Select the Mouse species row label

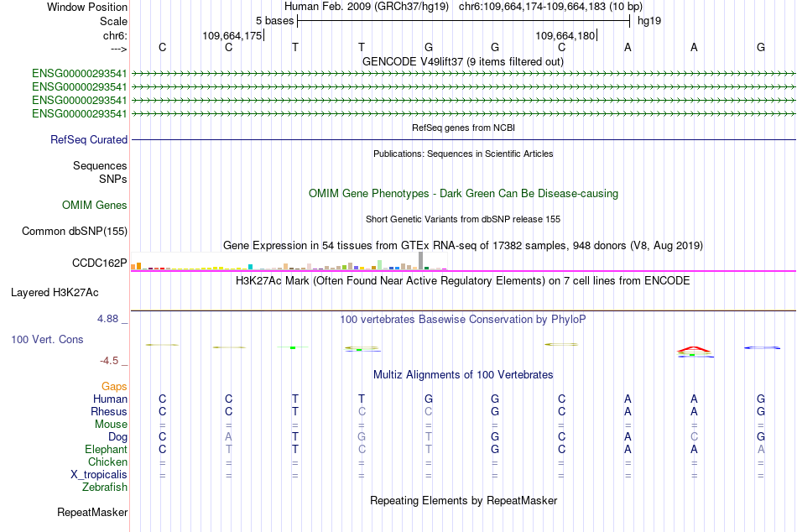click(111, 425)
